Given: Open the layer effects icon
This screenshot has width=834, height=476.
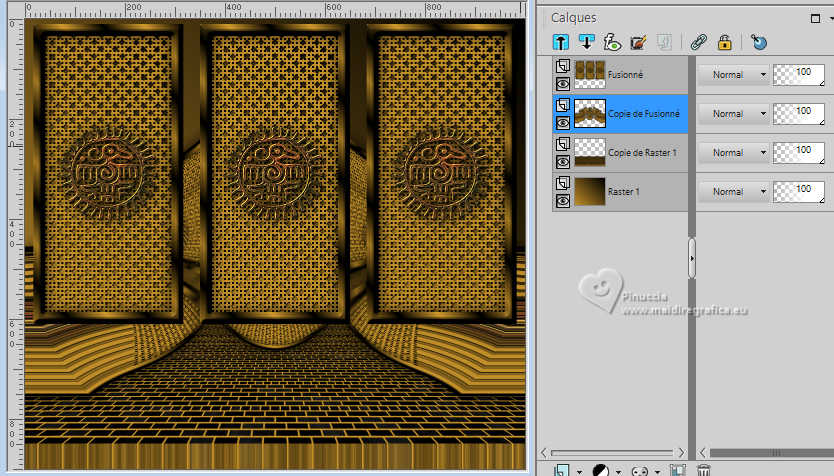Looking at the screenshot, I should coord(612,42).
